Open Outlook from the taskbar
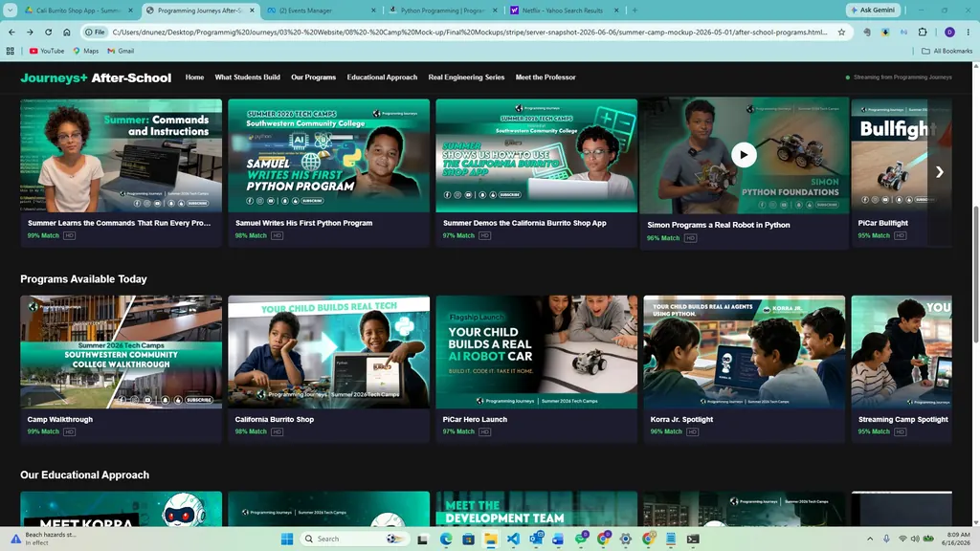The image size is (980, 551). pos(536,539)
